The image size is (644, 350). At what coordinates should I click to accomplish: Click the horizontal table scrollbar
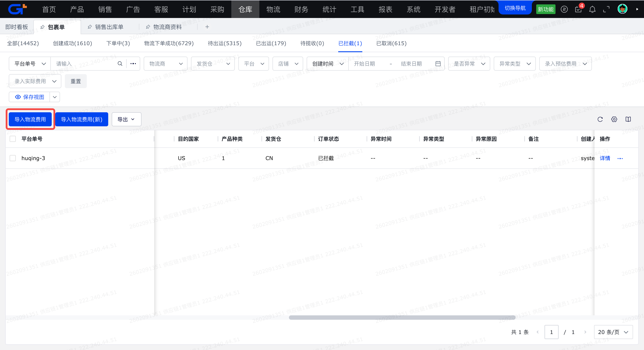402,318
